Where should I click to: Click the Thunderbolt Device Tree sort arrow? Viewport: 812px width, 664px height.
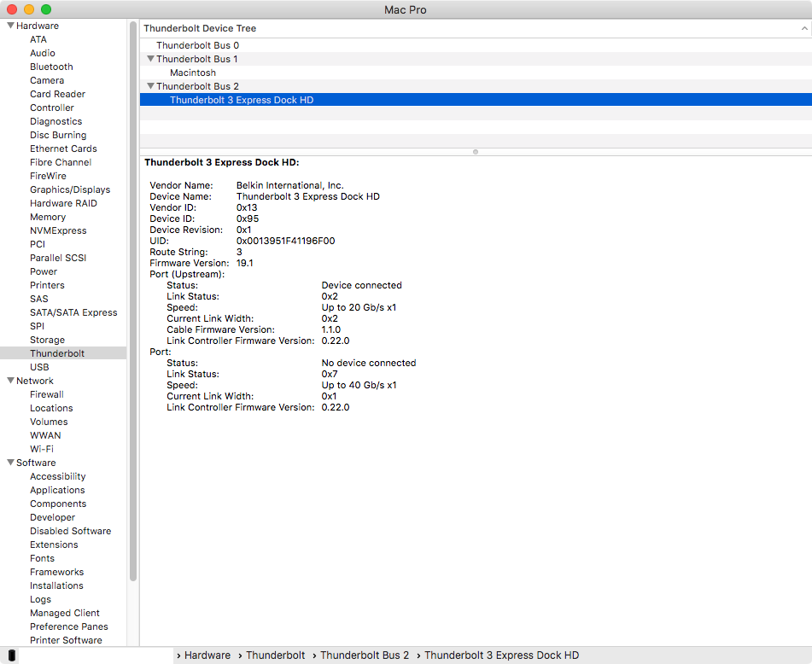tap(803, 28)
